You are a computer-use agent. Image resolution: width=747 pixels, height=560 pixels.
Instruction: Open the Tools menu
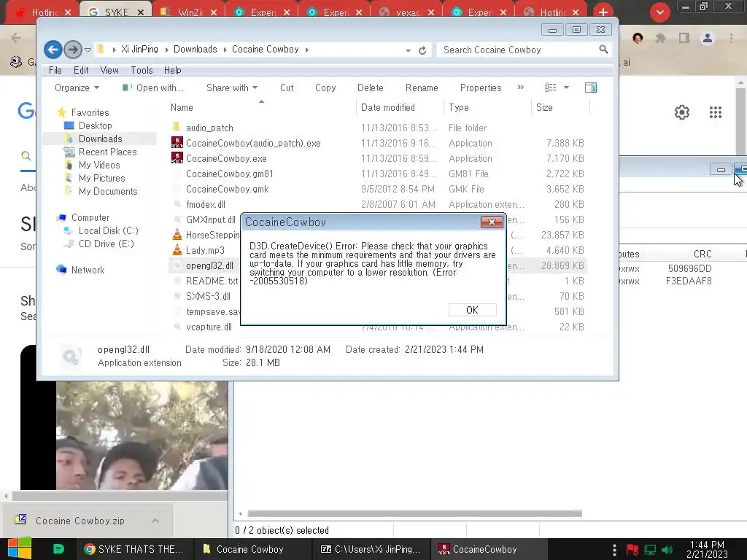tap(142, 70)
